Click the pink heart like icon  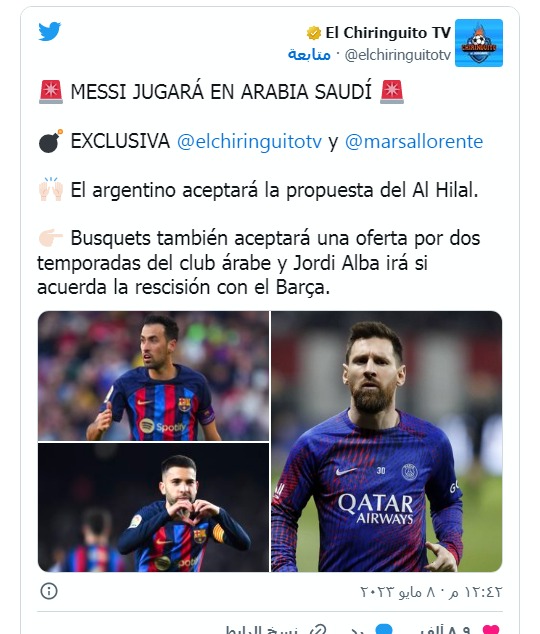click(x=491, y=630)
